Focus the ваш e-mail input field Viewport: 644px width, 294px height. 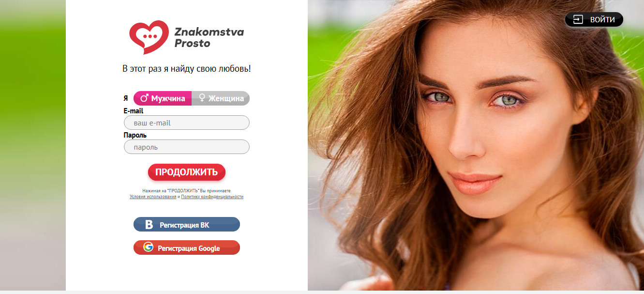pos(187,123)
